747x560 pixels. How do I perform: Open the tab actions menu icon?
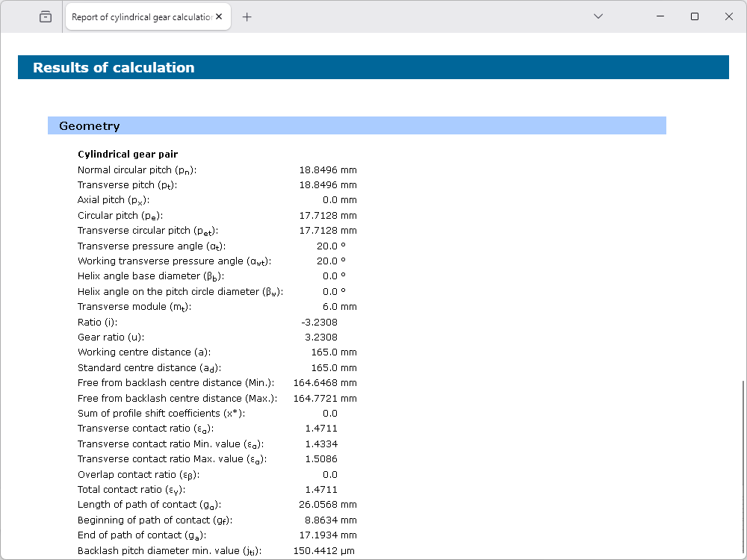(46, 16)
